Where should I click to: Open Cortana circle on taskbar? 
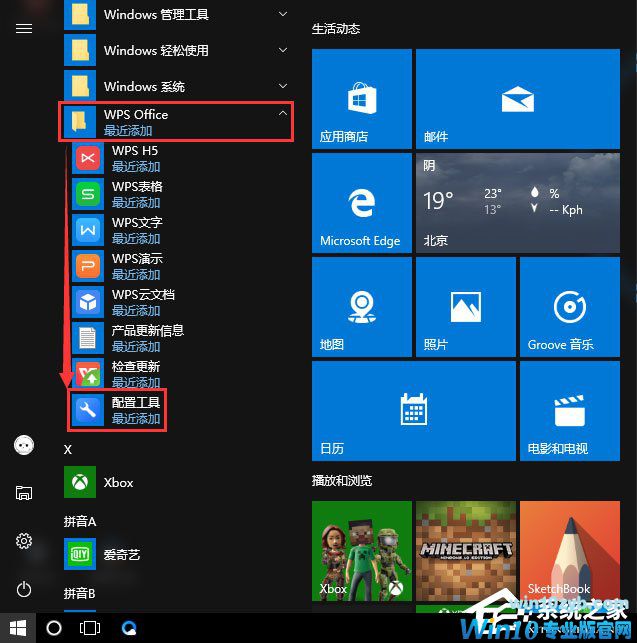tap(54, 628)
